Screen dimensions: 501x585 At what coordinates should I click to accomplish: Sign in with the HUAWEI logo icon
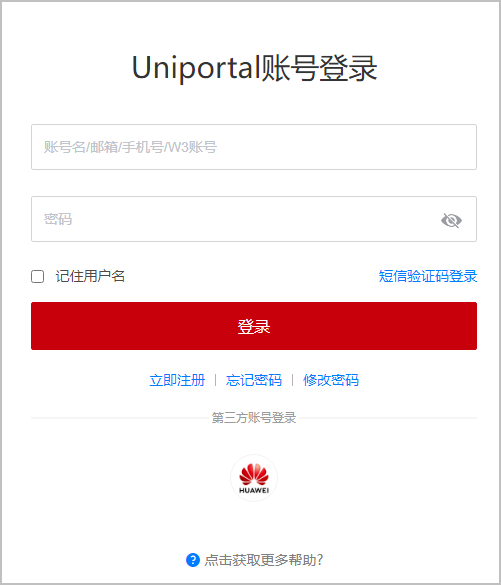(254, 478)
